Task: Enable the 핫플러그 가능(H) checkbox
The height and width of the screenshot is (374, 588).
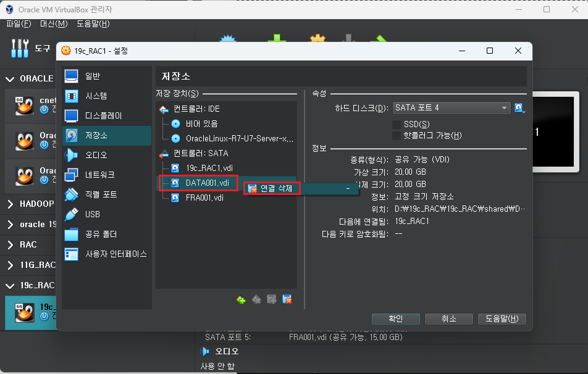Action: click(x=397, y=136)
